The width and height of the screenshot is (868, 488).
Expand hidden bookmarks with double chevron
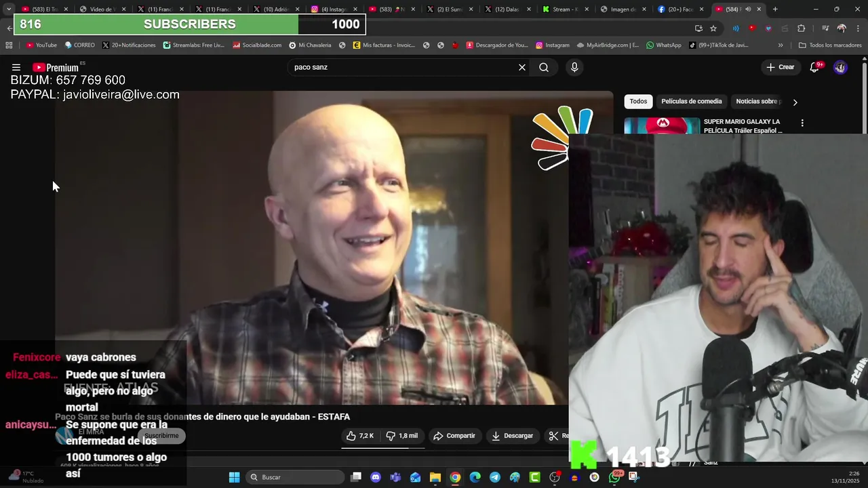pyautogui.click(x=781, y=45)
